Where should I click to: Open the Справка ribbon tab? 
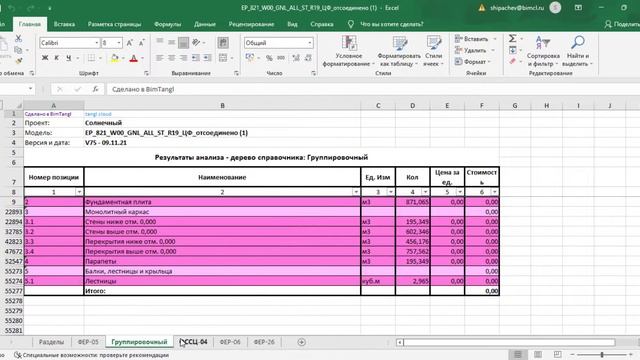click(322, 24)
